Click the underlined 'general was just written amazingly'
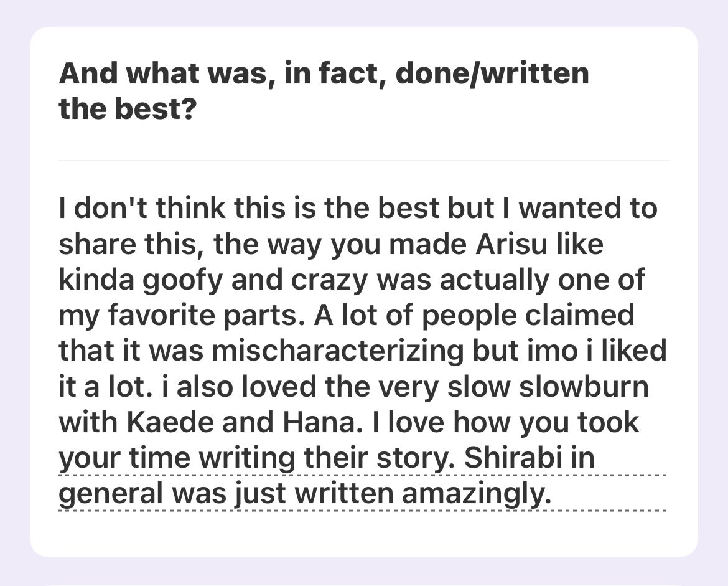This screenshot has width=728, height=586. (305, 494)
